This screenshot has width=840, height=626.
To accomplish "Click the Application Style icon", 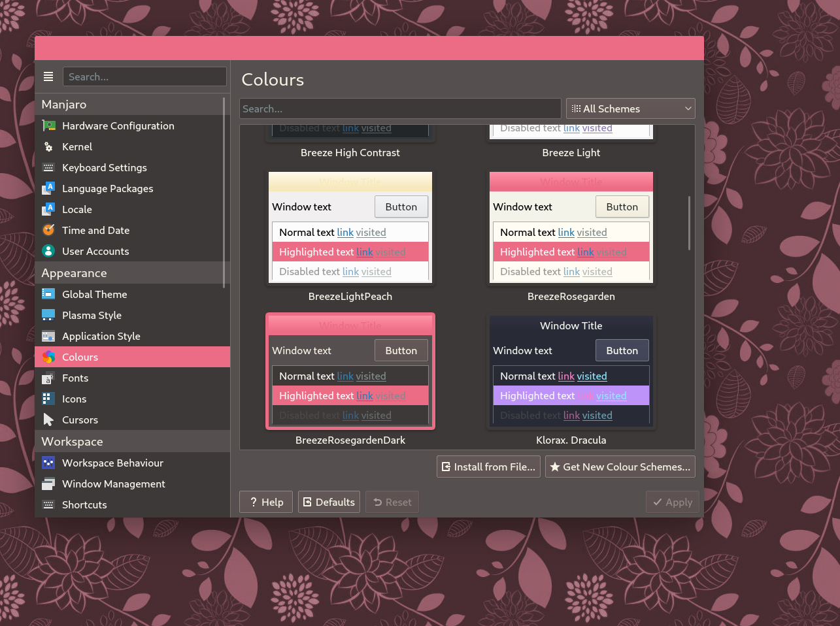I will tap(48, 336).
